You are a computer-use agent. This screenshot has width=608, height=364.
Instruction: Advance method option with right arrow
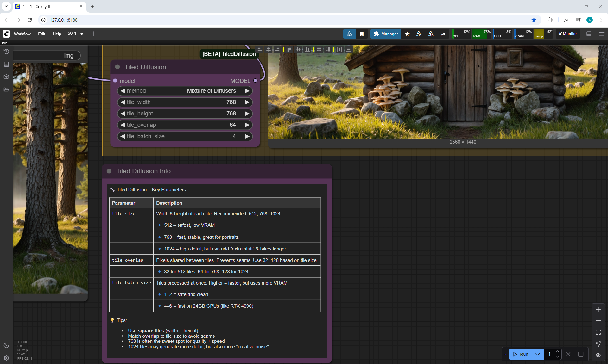click(x=247, y=91)
